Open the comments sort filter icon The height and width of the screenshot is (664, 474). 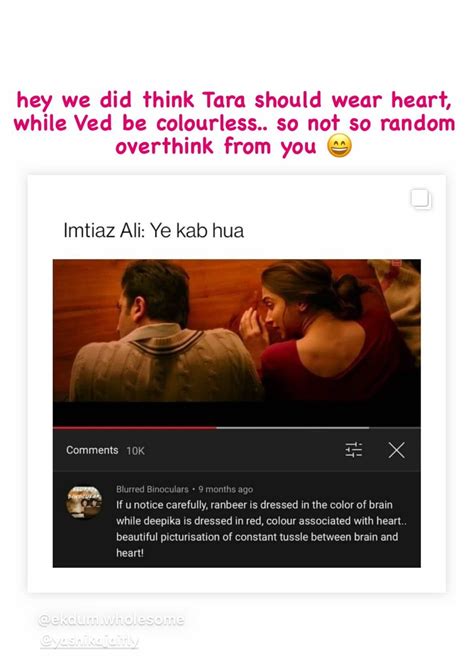click(353, 450)
